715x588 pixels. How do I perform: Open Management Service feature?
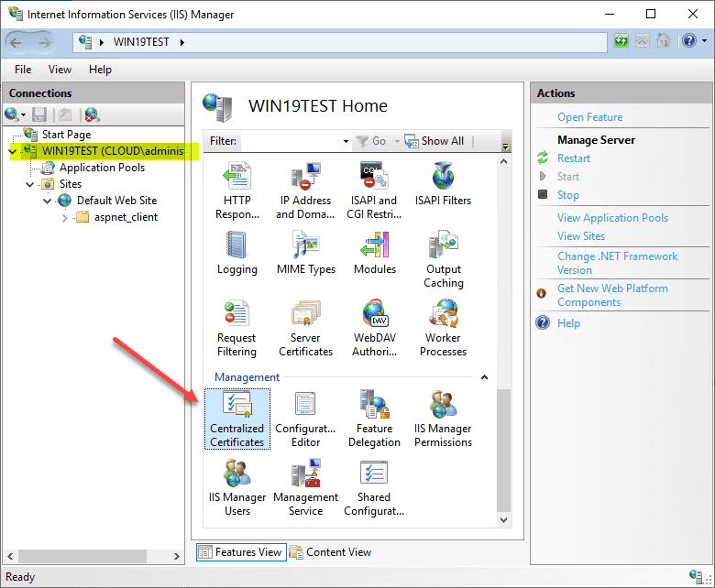pos(305,487)
